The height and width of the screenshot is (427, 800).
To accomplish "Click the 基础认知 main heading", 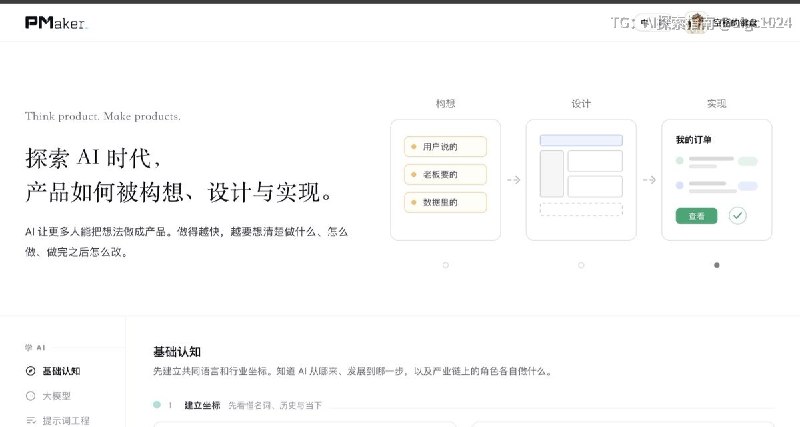I will pos(177,351).
